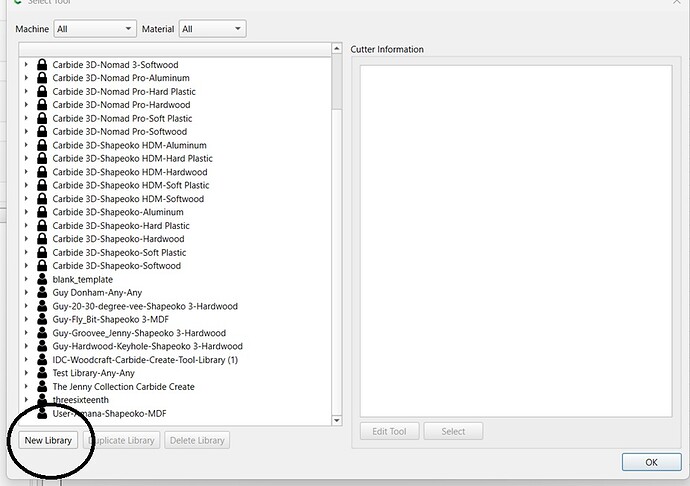Click user icon for Guy-Hardwood-Keyhole library
Viewport: 690px width, 486px height.
click(x=42, y=346)
